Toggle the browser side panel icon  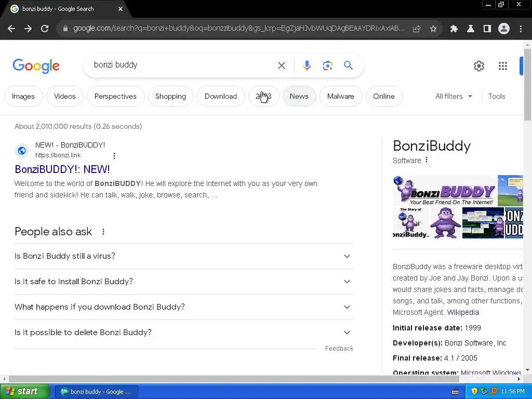(x=487, y=29)
